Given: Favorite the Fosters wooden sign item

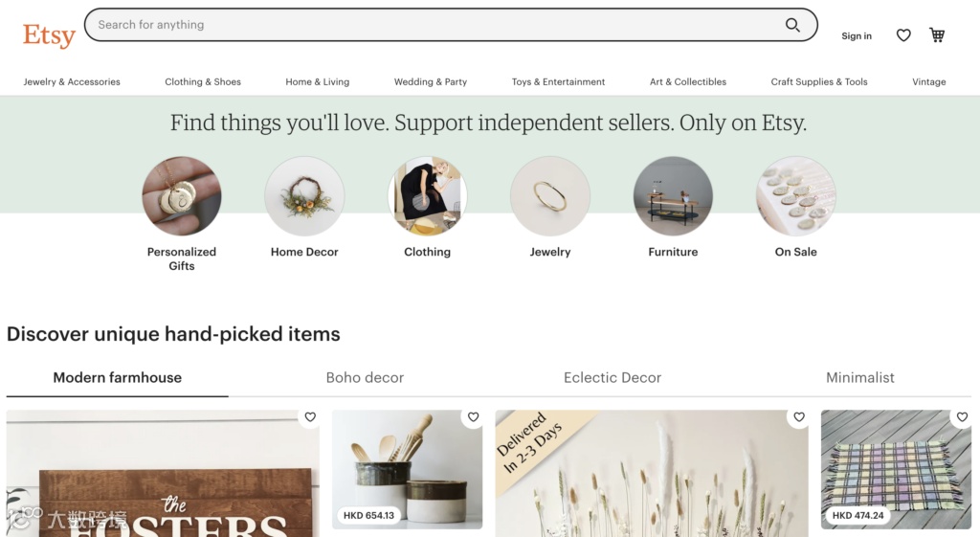Looking at the screenshot, I should point(310,417).
